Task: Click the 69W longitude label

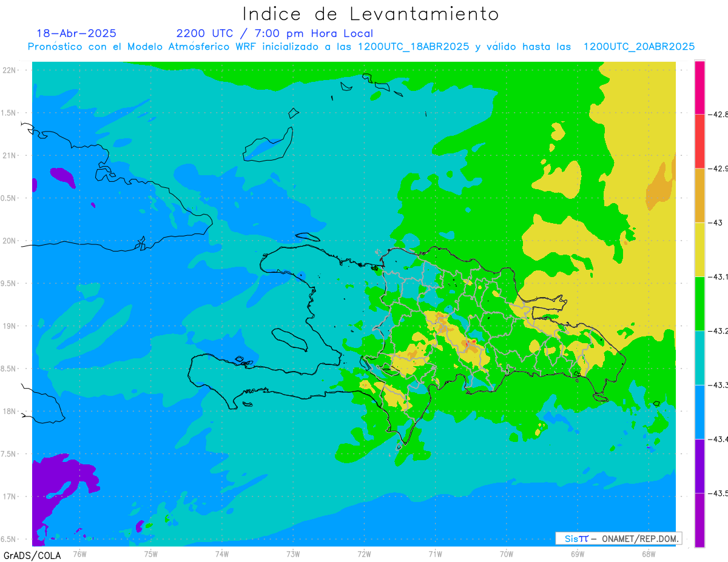Action: point(578,554)
